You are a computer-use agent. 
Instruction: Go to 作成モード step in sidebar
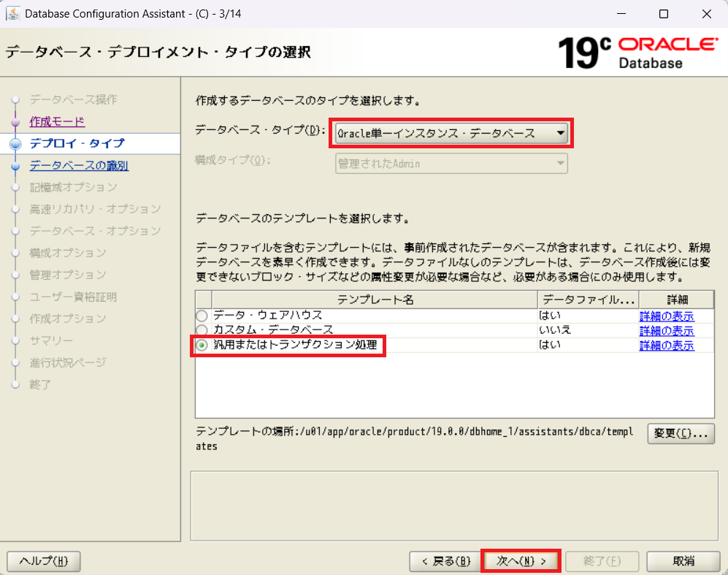[57, 121]
